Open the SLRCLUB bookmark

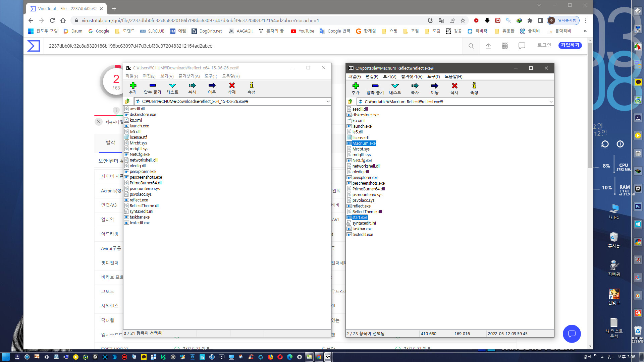tap(152, 31)
